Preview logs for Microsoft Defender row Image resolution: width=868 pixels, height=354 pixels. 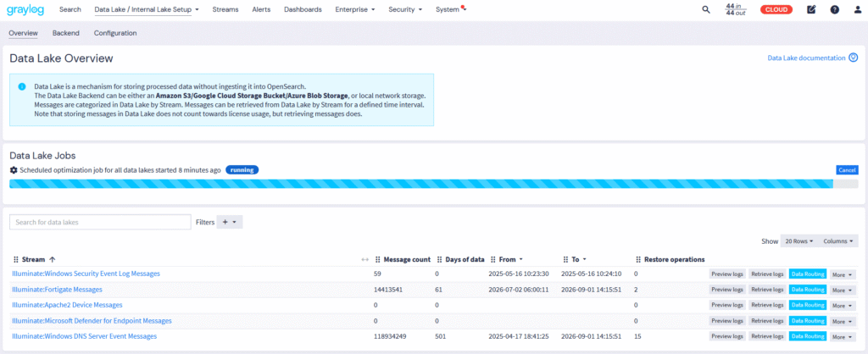click(x=726, y=321)
